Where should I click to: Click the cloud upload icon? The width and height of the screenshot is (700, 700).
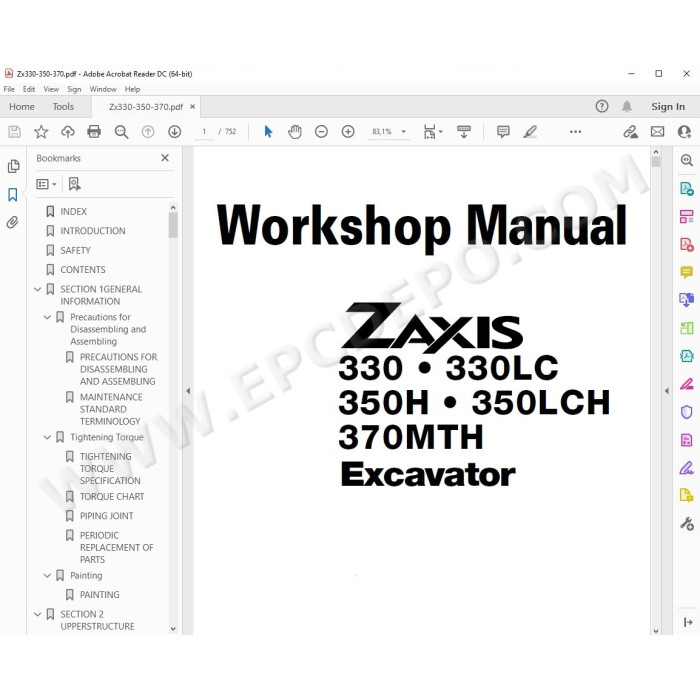[67, 132]
